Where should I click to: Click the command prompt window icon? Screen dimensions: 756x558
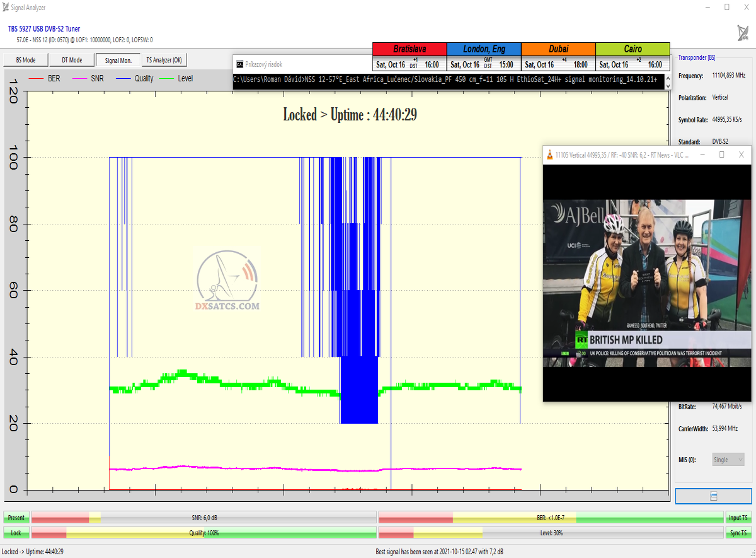(x=239, y=64)
